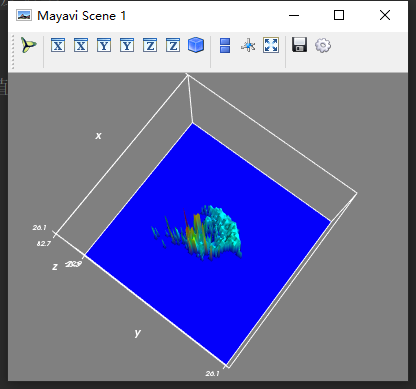Toggle parallel projection mode

click(x=225, y=45)
